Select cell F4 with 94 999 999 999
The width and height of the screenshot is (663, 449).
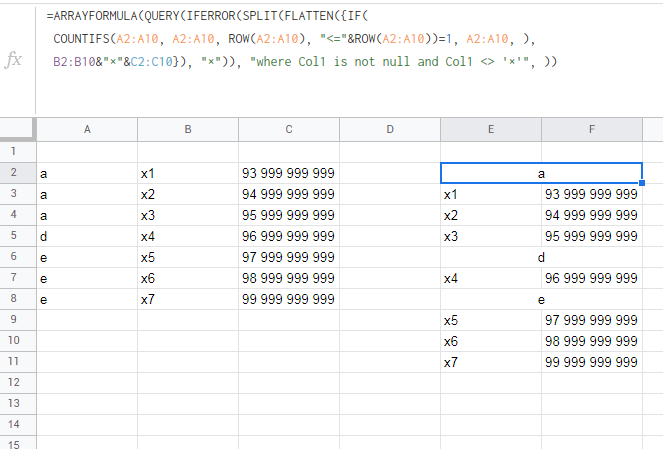click(x=592, y=215)
